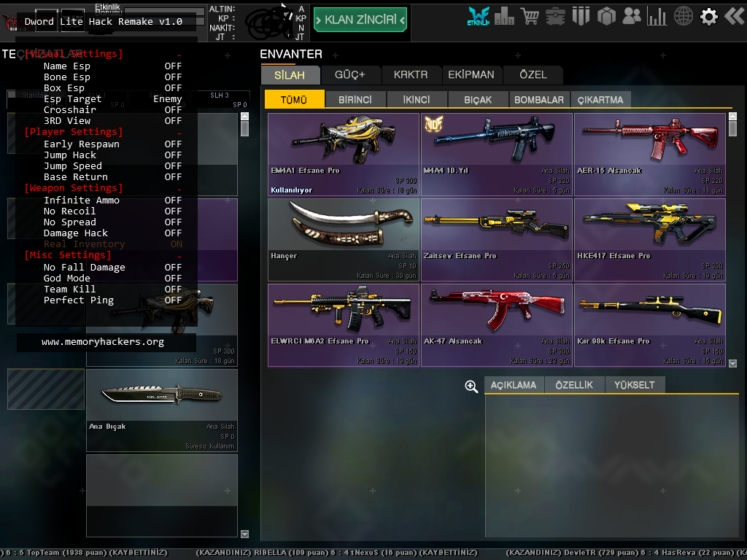The image size is (747, 560).
Task: Open the briefcase inventory icon
Action: pos(555,17)
